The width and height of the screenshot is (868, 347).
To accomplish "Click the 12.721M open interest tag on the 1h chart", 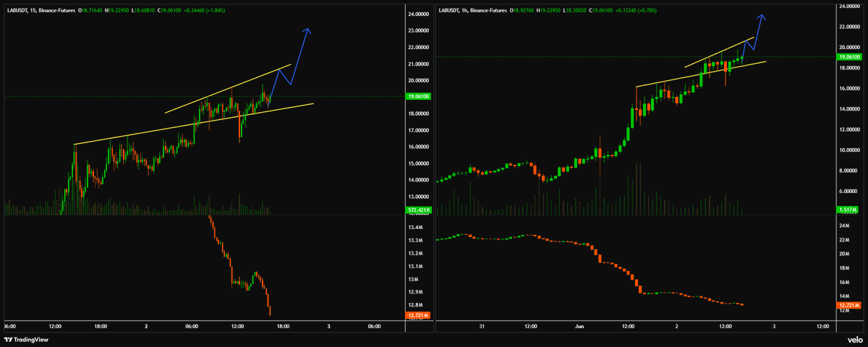I will pos(848,306).
